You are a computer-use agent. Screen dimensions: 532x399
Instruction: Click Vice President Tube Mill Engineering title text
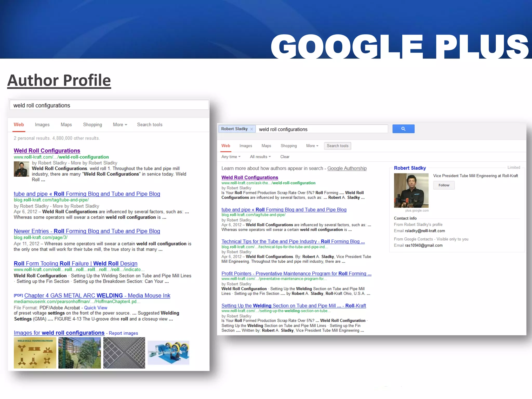475,176
